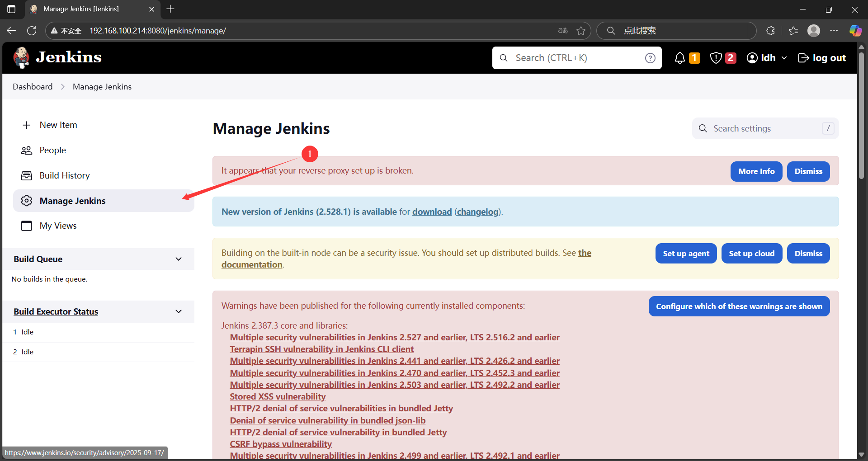This screenshot has width=868, height=461.
Task: Dismiss the reverse proxy warning
Action: (808, 171)
